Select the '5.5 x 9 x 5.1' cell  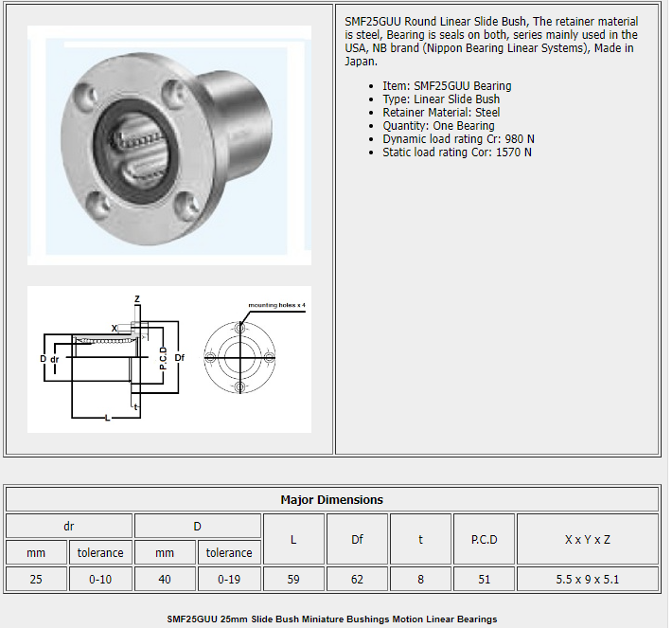tap(588, 580)
